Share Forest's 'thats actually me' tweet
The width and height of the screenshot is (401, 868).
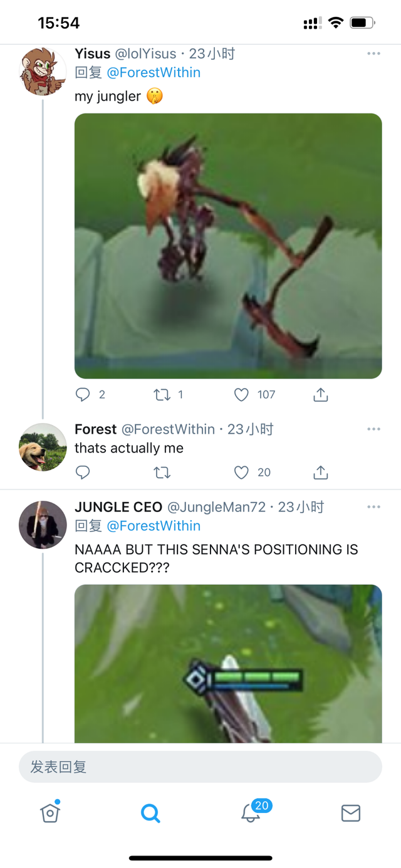point(320,472)
